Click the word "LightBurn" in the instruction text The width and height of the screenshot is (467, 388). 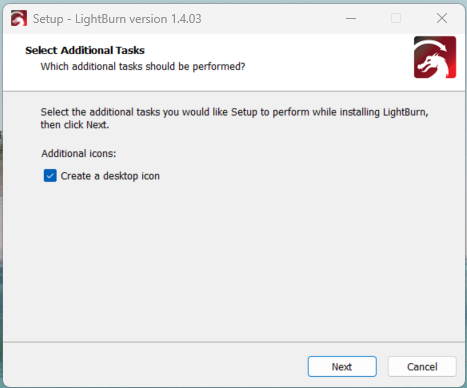(x=405, y=112)
